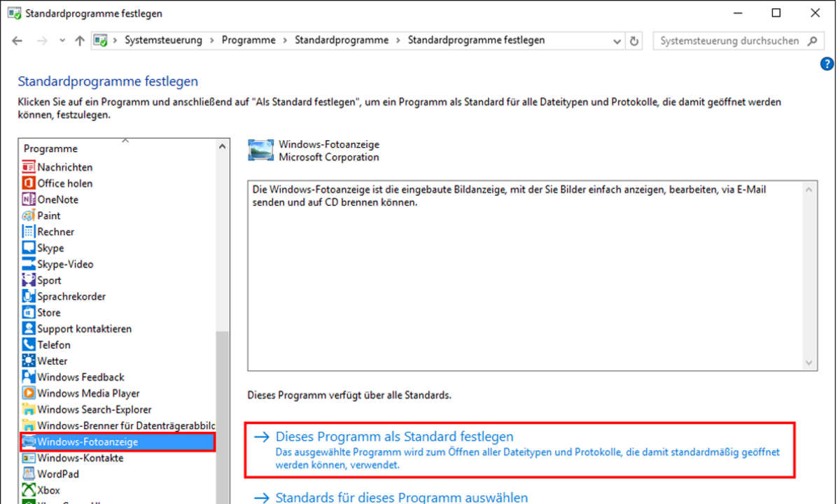Expand chevron after Systemsteuerung breadcrumb
Image resolution: width=840 pixels, height=504 pixels.
212,41
